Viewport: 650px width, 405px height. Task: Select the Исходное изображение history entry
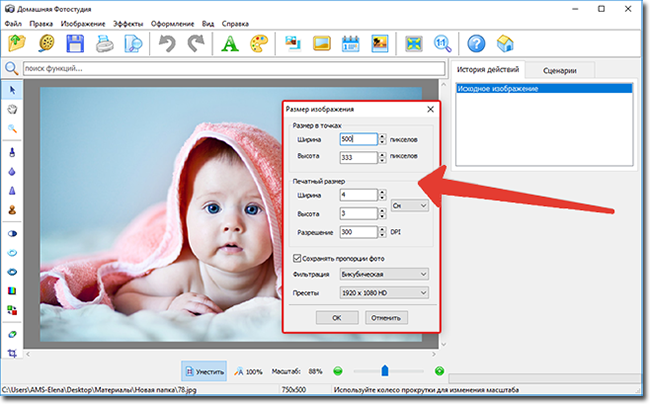click(544, 88)
